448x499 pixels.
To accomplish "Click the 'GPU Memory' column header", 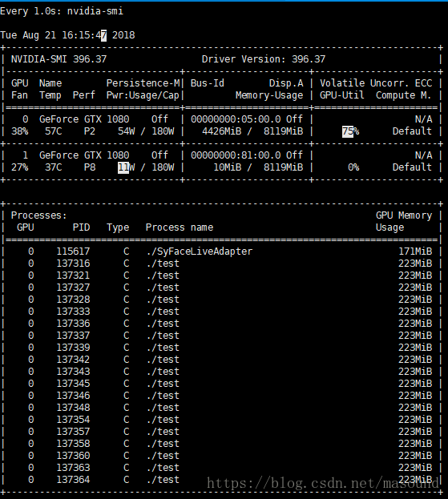I will [x=404, y=215].
